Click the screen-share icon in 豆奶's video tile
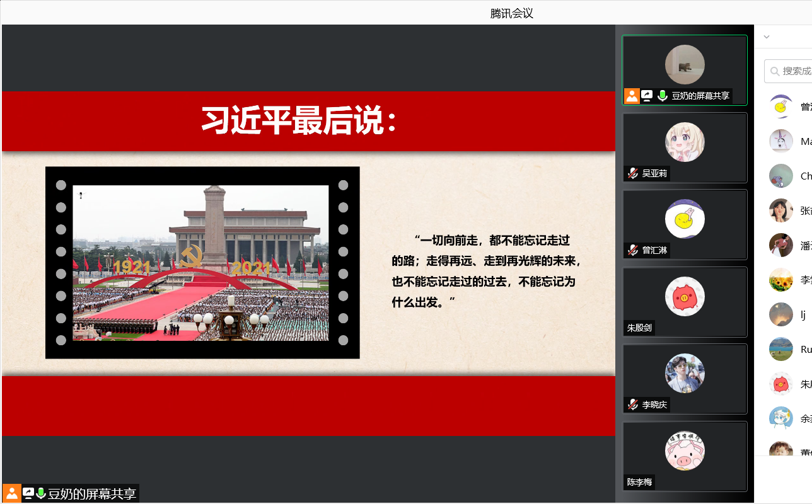Viewport: 812px width, 504px height. click(647, 96)
